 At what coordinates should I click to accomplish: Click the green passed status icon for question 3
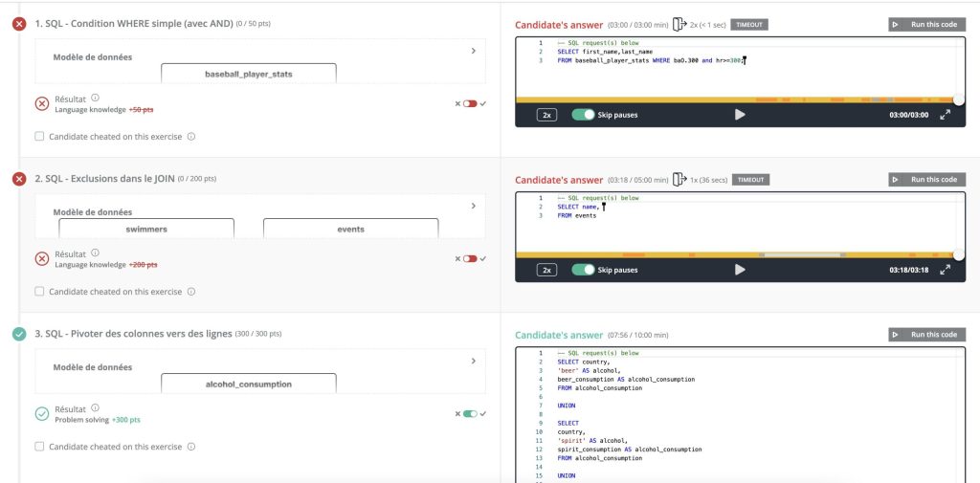(x=19, y=335)
